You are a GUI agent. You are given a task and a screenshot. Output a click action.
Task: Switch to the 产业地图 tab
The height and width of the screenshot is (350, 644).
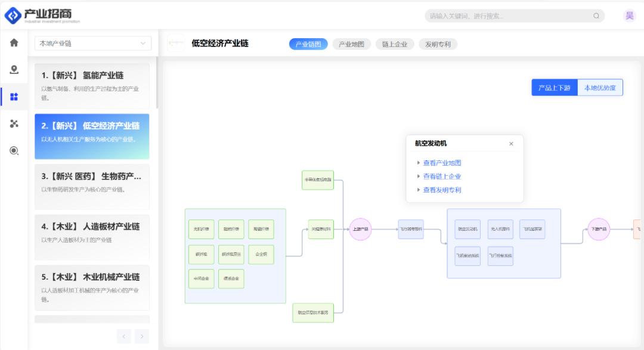(x=351, y=44)
